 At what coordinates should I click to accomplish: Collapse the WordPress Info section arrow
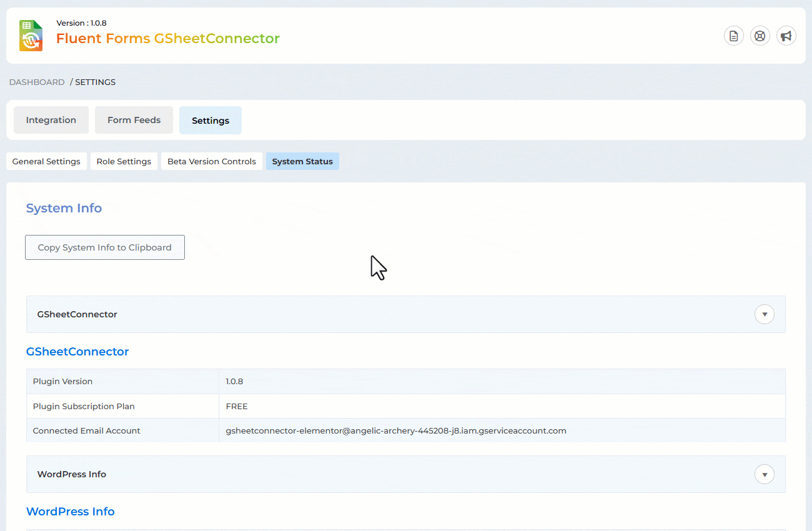[x=765, y=474]
